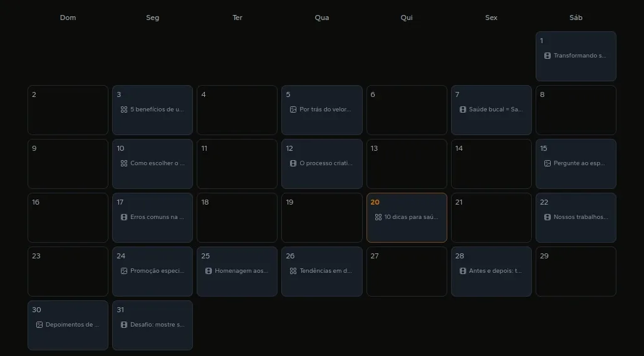Viewport: 644px width, 356px height.
Task: Click the highlighted date number 20
Action: 375,202
